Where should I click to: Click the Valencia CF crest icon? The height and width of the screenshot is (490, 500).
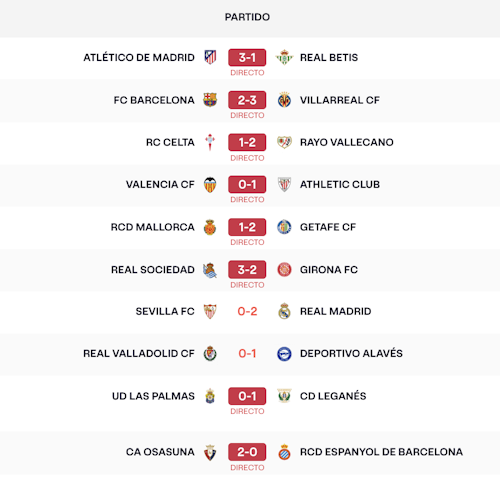(210, 184)
